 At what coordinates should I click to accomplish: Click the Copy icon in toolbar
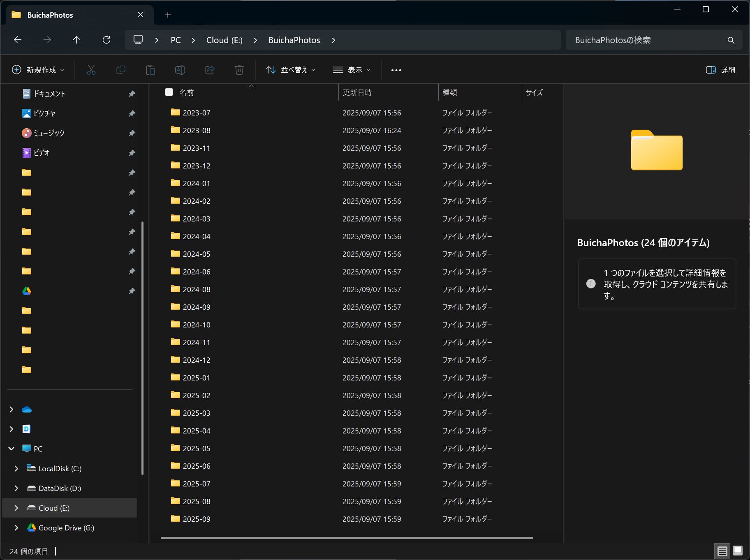pyautogui.click(x=121, y=70)
